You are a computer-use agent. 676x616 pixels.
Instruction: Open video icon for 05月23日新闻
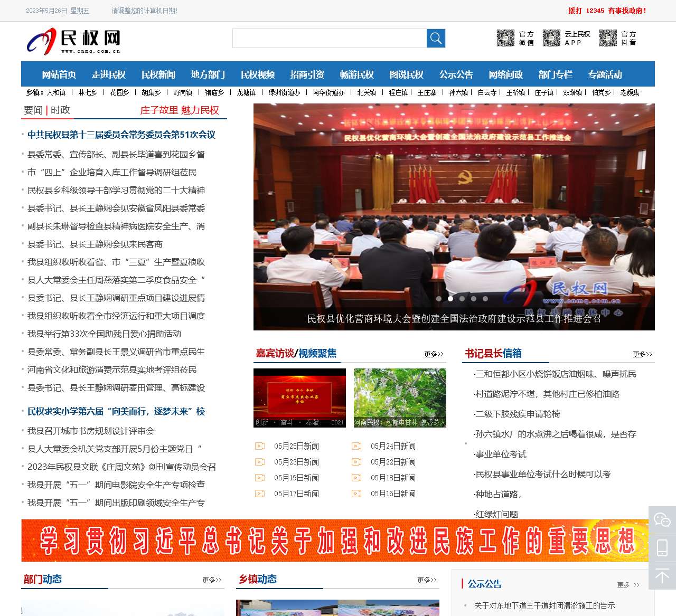coord(260,462)
